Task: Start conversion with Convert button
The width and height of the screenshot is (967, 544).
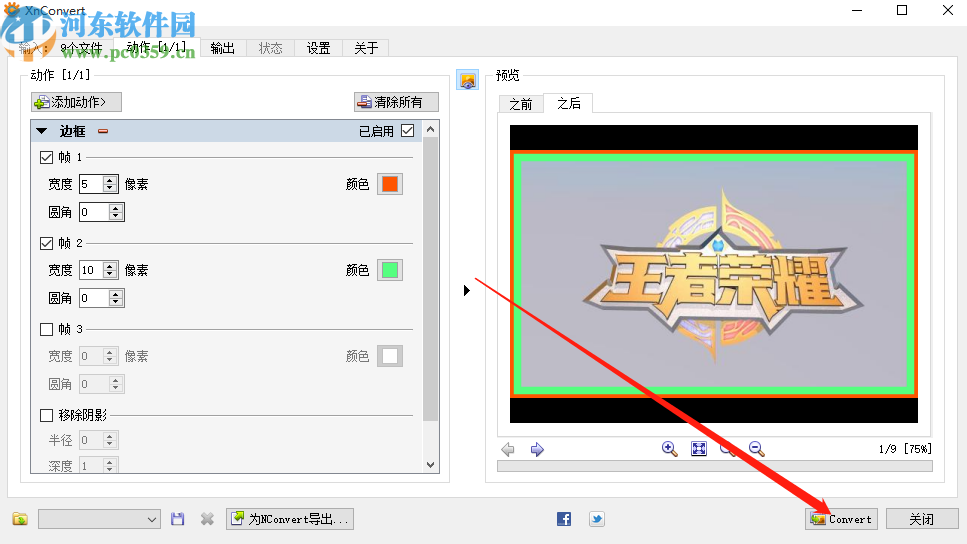Action: tap(842, 519)
